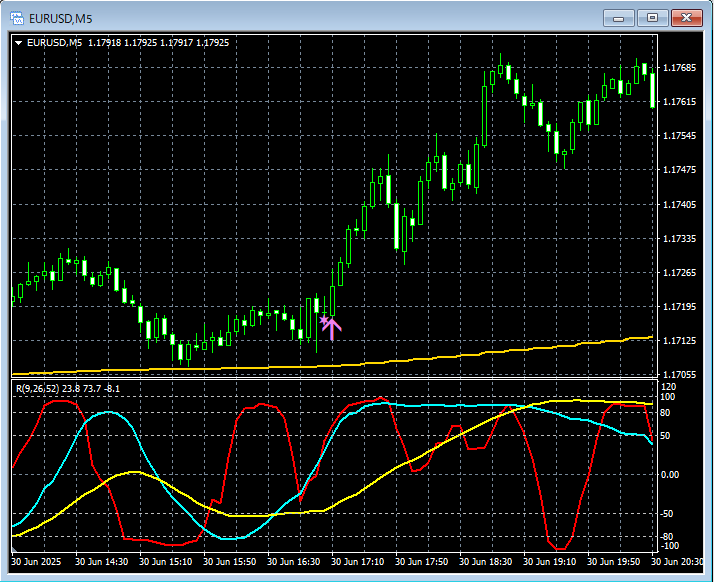Image resolution: width=715 pixels, height=582 pixels.
Task: Close the EURUSD,M5 chart window
Action: click(686, 18)
